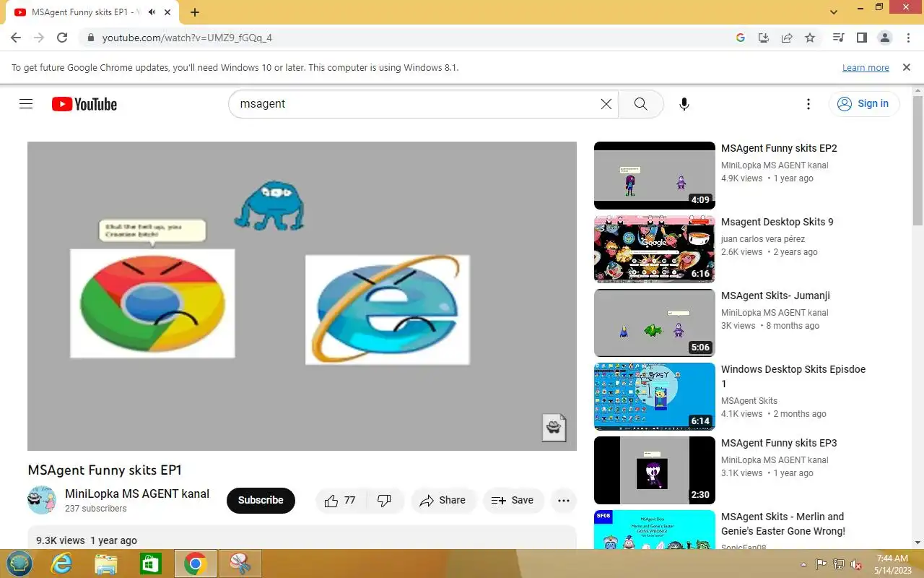Image resolution: width=924 pixels, height=578 pixels.
Task: Open the Store app on taskbar
Action: coord(150,564)
